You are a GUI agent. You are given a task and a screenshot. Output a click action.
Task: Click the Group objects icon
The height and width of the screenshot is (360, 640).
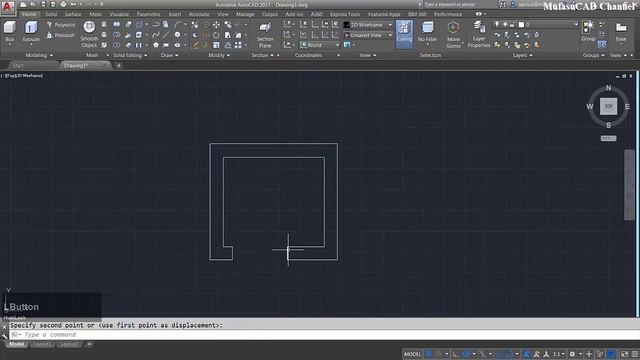588,31
